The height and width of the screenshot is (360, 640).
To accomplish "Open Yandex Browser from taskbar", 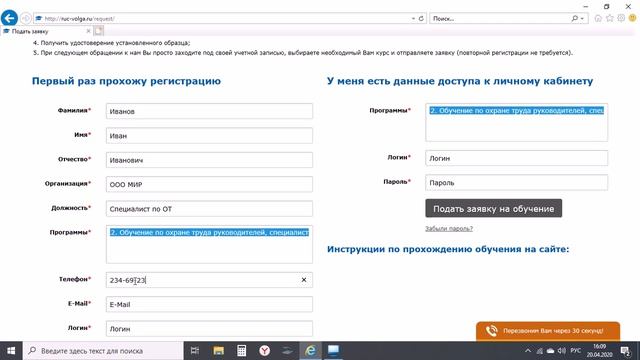I will click(264, 351).
